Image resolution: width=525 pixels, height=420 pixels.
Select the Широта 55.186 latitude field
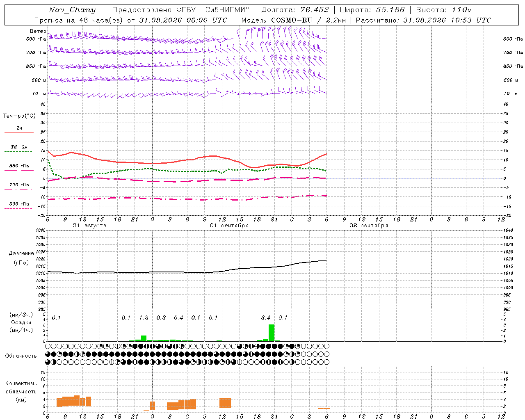click(372, 10)
